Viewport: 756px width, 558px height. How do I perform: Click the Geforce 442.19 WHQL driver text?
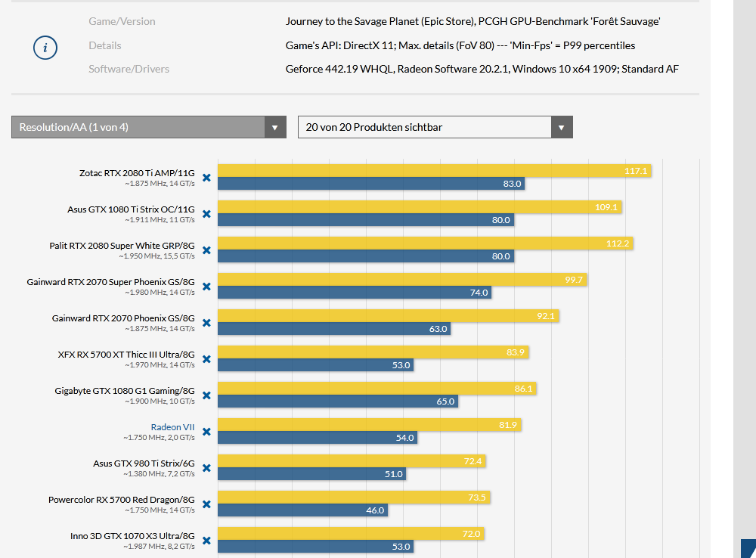coord(482,69)
